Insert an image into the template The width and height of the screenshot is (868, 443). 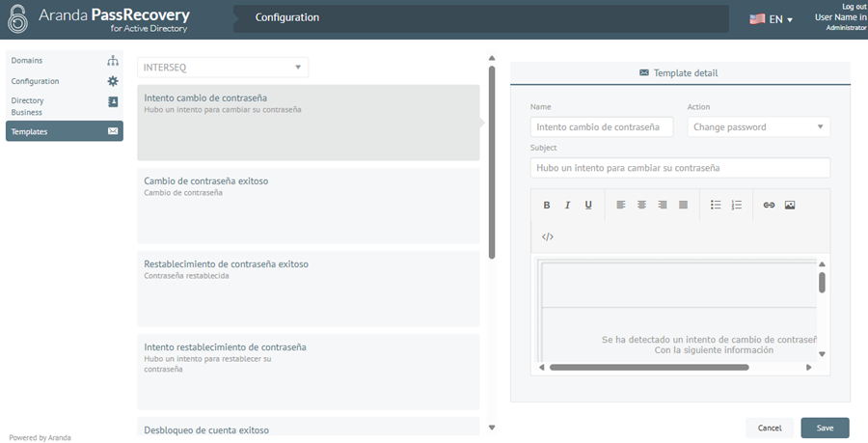click(x=790, y=206)
